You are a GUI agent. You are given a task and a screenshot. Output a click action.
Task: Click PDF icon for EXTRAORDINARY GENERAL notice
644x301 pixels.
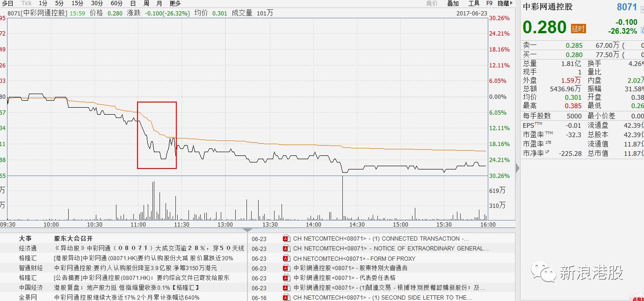[x=287, y=249]
